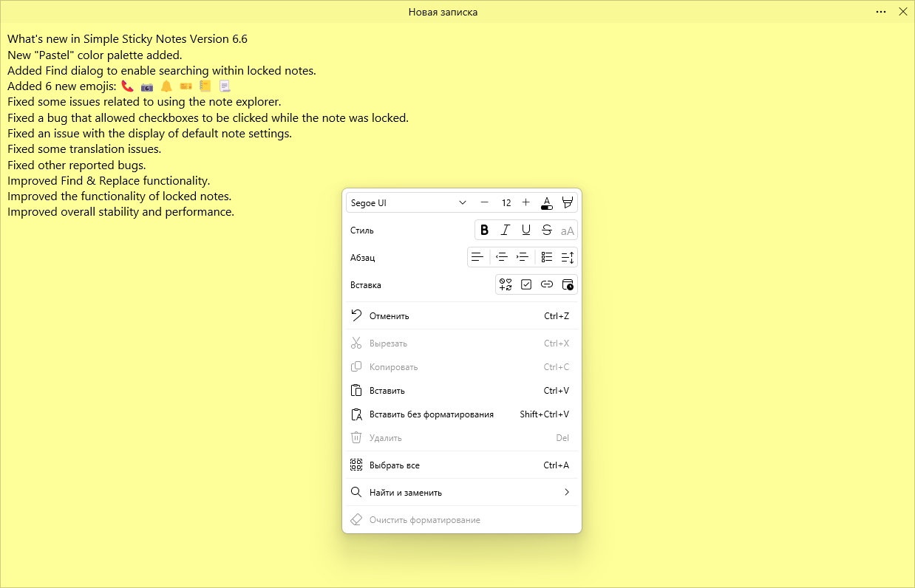915x588 pixels.
Task: Insert hyperlink icon
Action: coord(547,284)
